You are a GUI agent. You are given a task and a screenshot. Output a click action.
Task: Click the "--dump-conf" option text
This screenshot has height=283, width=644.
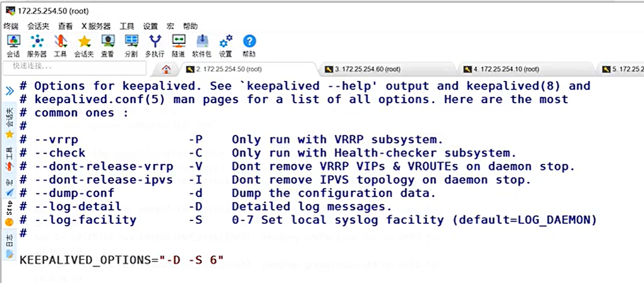pos(75,193)
